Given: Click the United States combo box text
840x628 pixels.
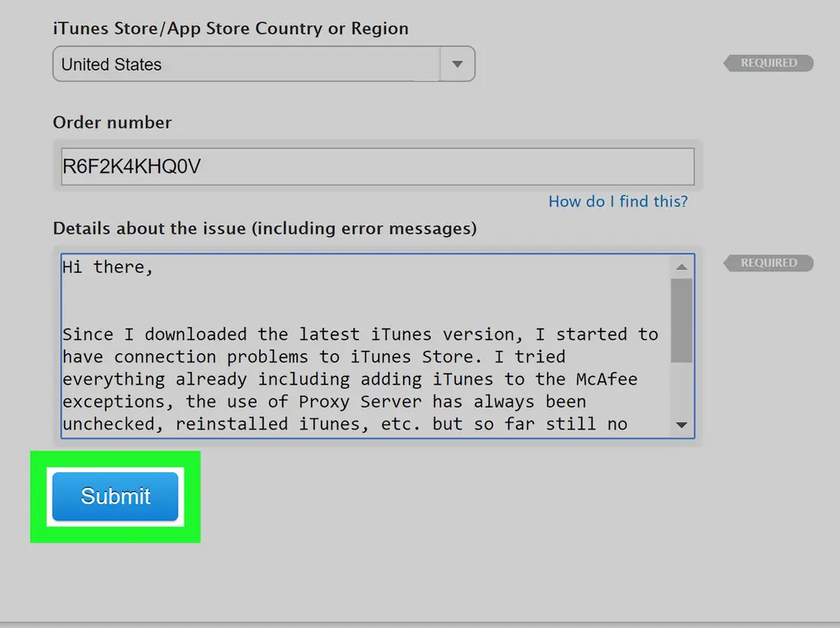Looking at the screenshot, I should point(112,65).
